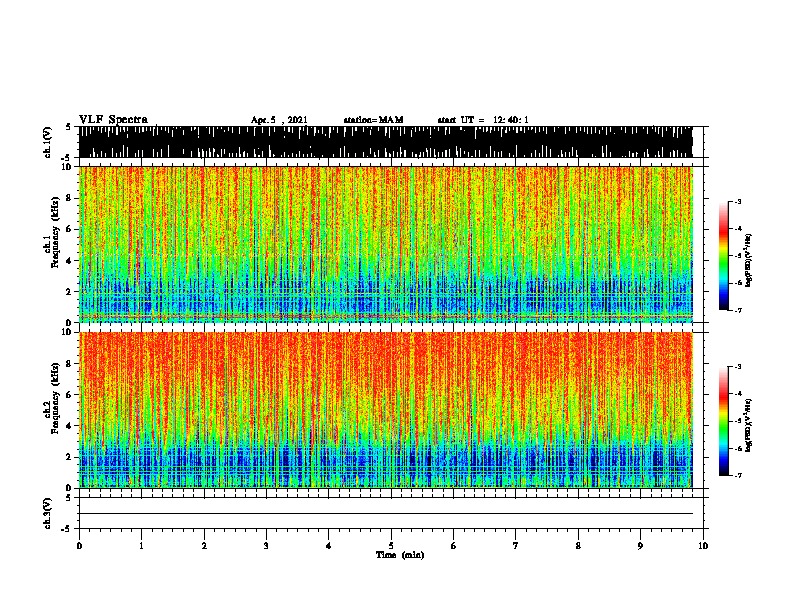The height and width of the screenshot is (612, 792).
Task: Click time axis tick label '1'
Action: click(141, 546)
